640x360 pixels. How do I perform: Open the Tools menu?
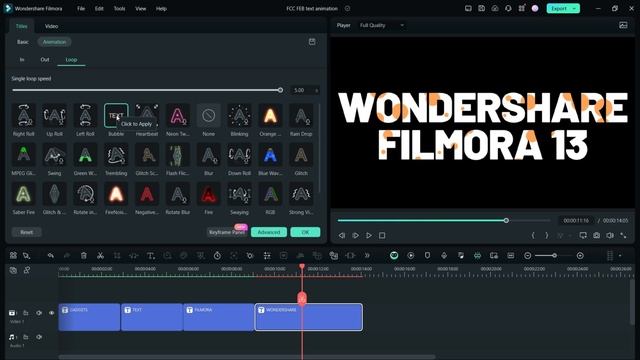coord(119,9)
